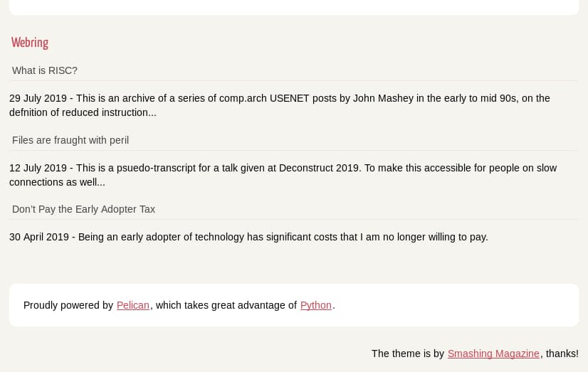Click the words "comp.arch USENET" in summary
The width and height of the screenshot is (588, 372).
[264, 98]
